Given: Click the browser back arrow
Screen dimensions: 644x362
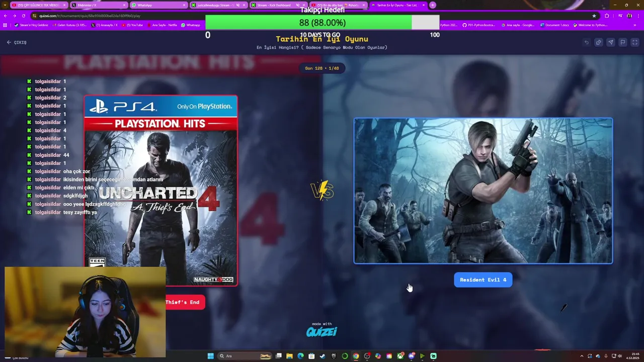Looking at the screenshot, I should 6,16.
